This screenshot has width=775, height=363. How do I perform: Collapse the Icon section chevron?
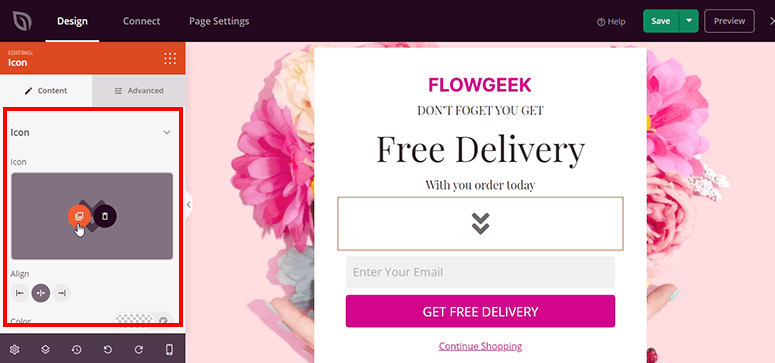(167, 133)
